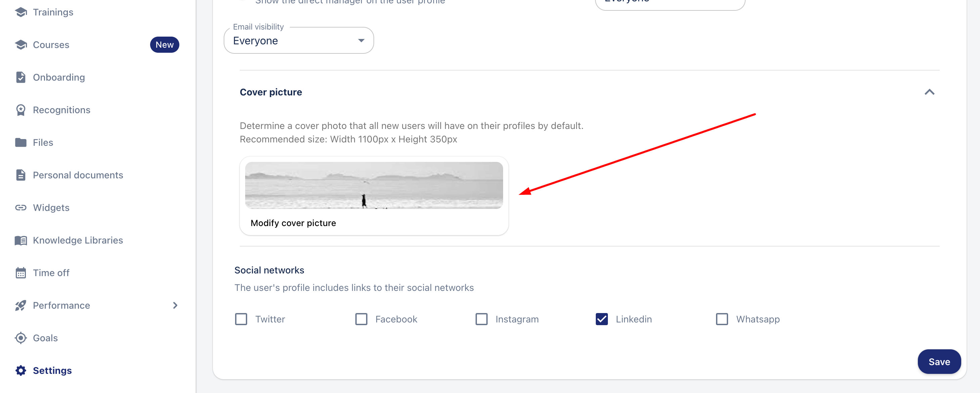Go to the Courses menu item
The width and height of the screenshot is (980, 393).
tap(51, 45)
